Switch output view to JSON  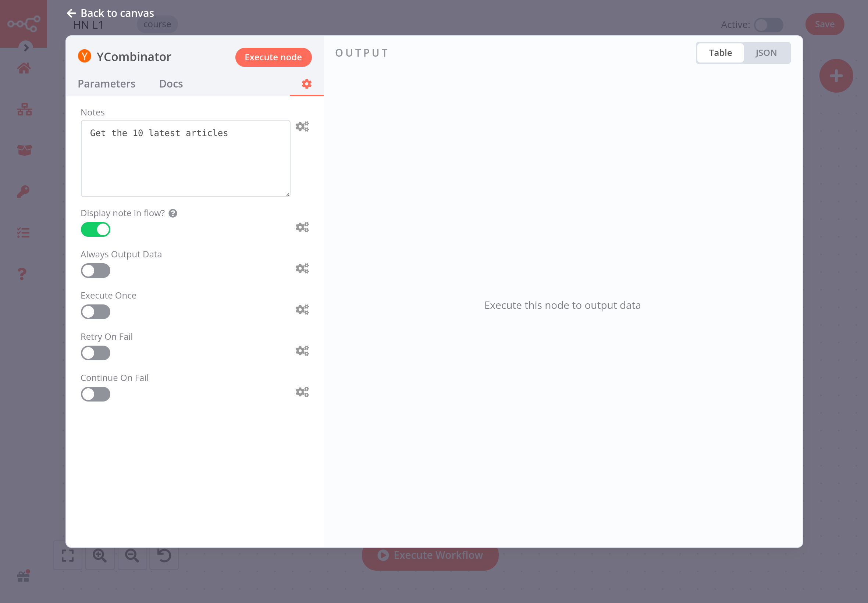point(766,53)
